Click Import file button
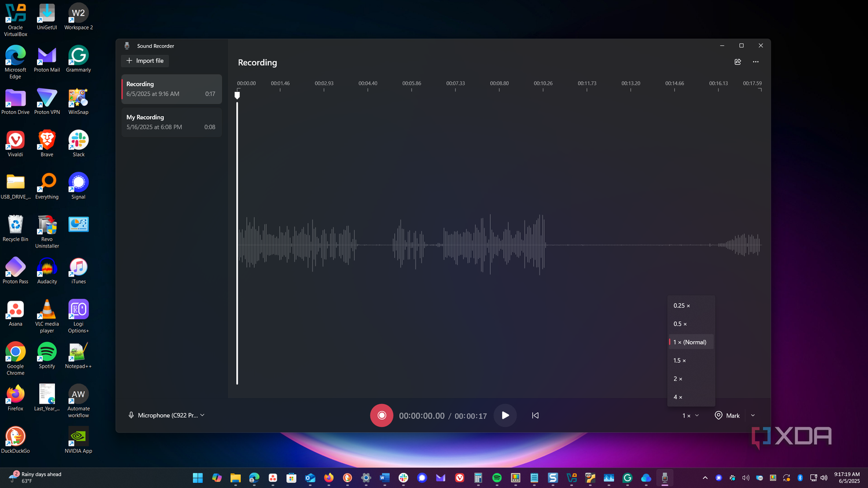Viewport: 868px width, 488px height. (145, 61)
